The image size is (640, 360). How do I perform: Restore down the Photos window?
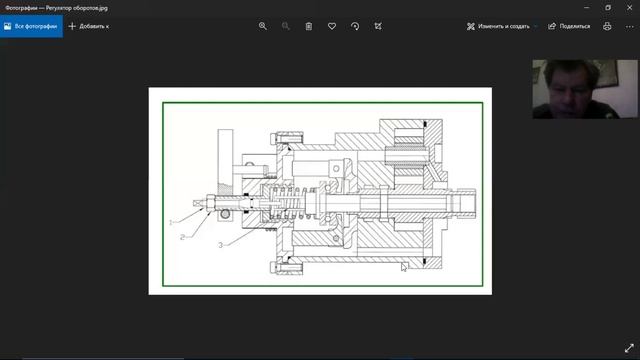pos(608,7)
